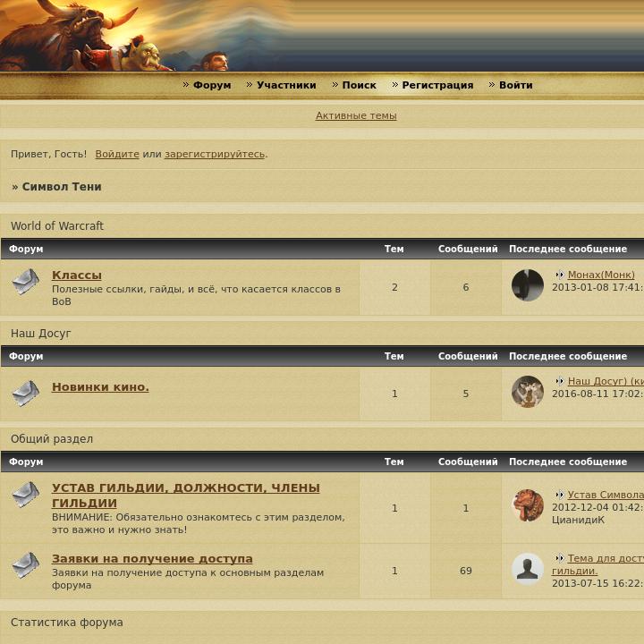Click the topic count 2 in Классы row
Viewport: 644px width, 644px height.
coord(394,287)
